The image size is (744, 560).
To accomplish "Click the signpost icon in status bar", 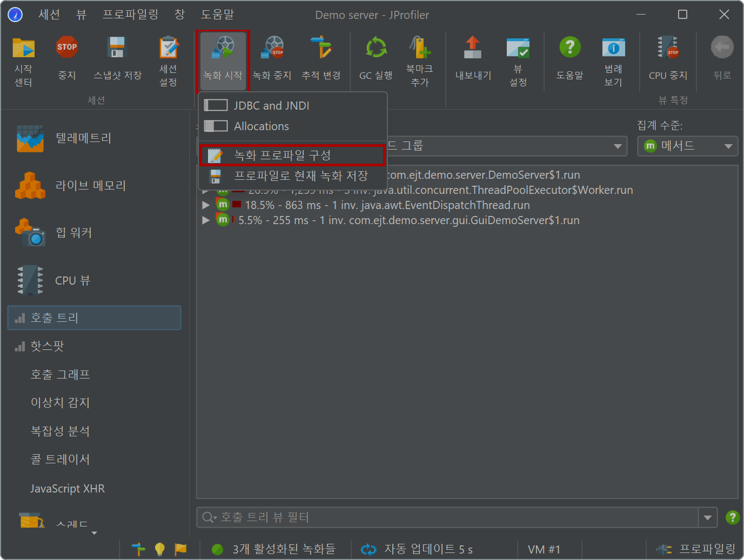I will (x=138, y=549).
